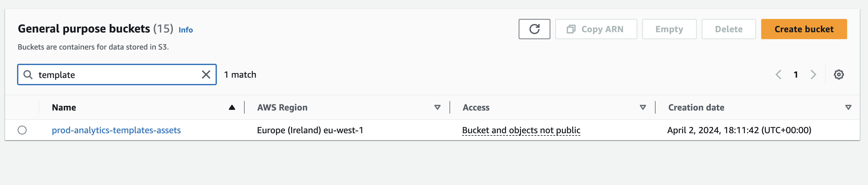
Task: Sort by Access column arrow
Action: coord(643,108)
